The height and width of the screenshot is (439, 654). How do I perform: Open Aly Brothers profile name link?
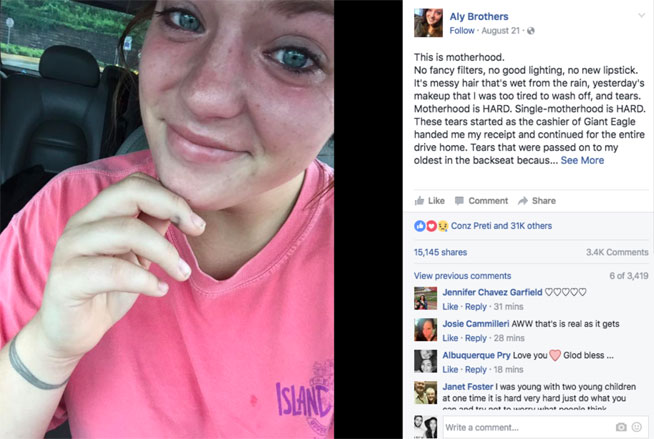point(479,17)
